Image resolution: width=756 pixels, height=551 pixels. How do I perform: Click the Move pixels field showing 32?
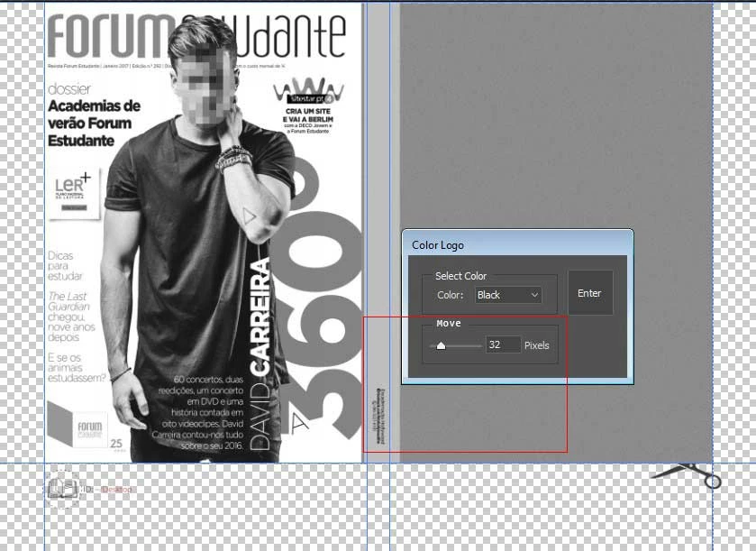click(x=503, y=344)
